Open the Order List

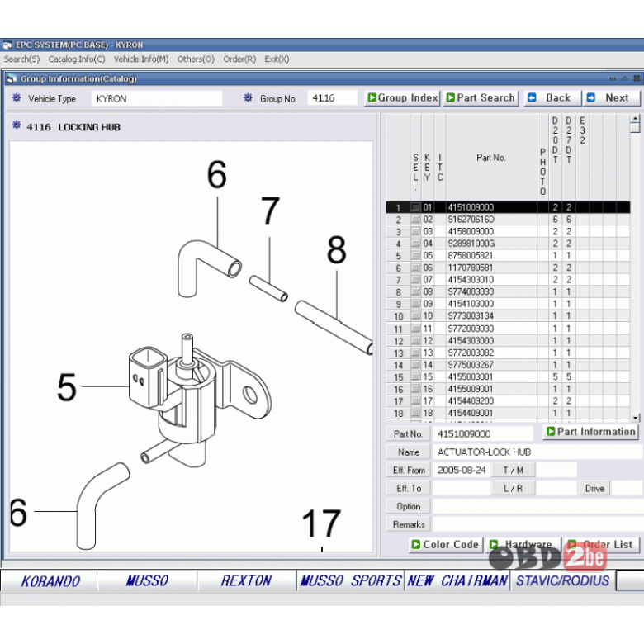[602, 545]
